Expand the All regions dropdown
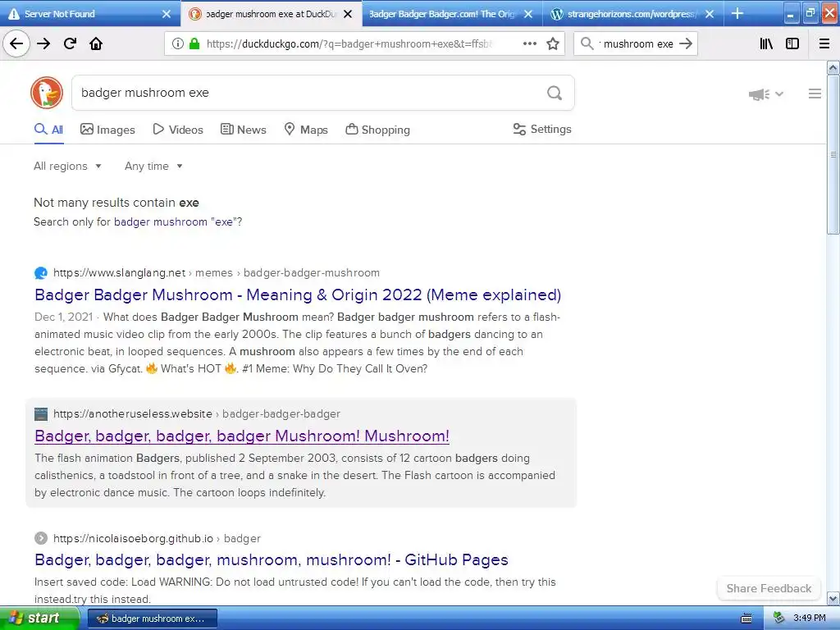The width and height of the screenshot is (840, 630). 67,166
